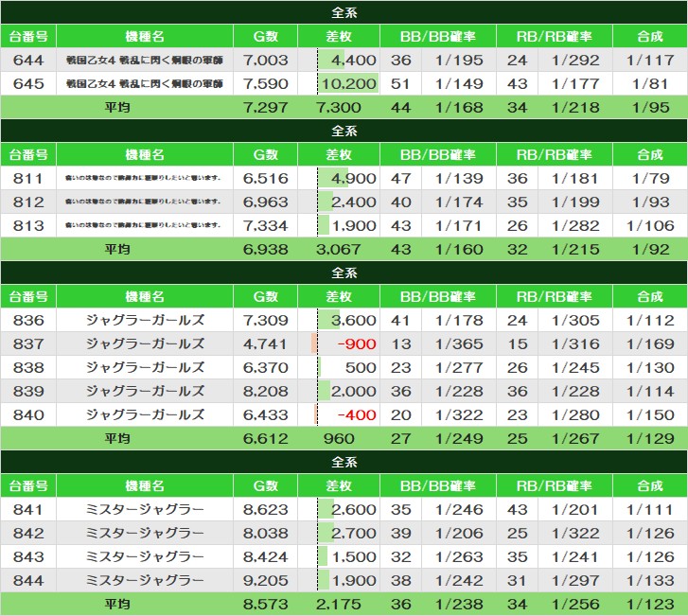Select the RB probability 1/199
Viewport: 688px width, 616px height.
click(575, 202)
